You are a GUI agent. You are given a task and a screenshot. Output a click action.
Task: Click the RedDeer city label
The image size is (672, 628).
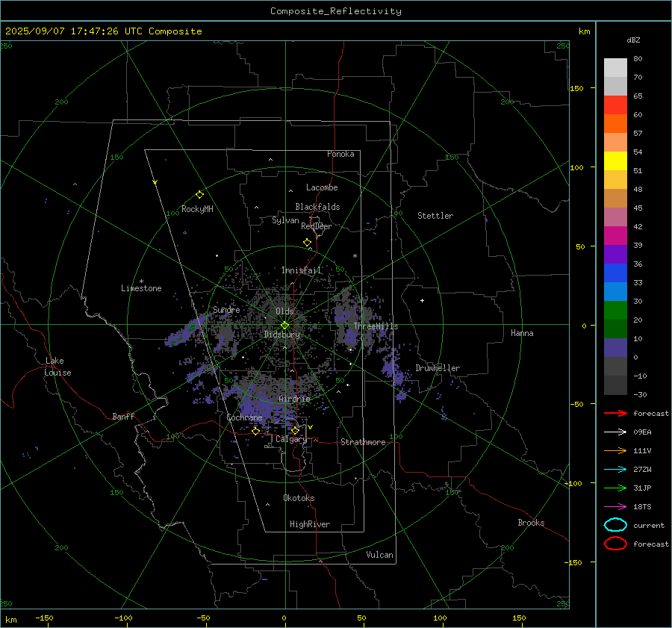click(317, 226)
